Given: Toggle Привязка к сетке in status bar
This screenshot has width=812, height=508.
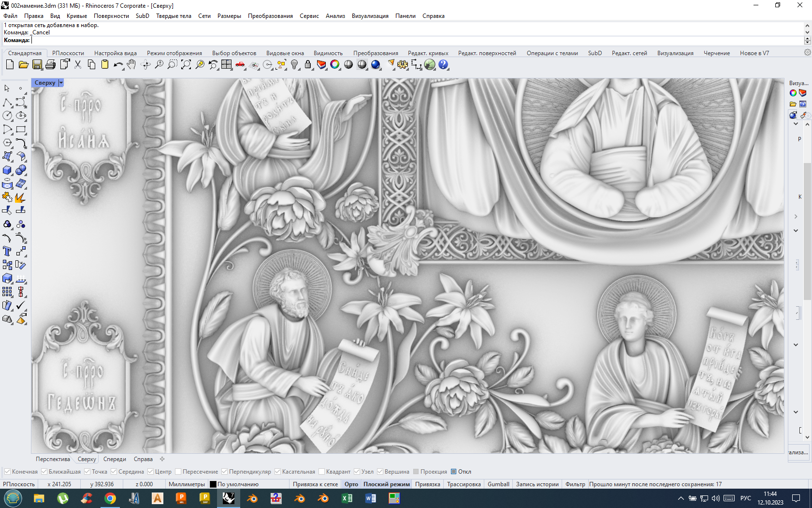Looking at the screenshot, I should (x=315, y=484).
